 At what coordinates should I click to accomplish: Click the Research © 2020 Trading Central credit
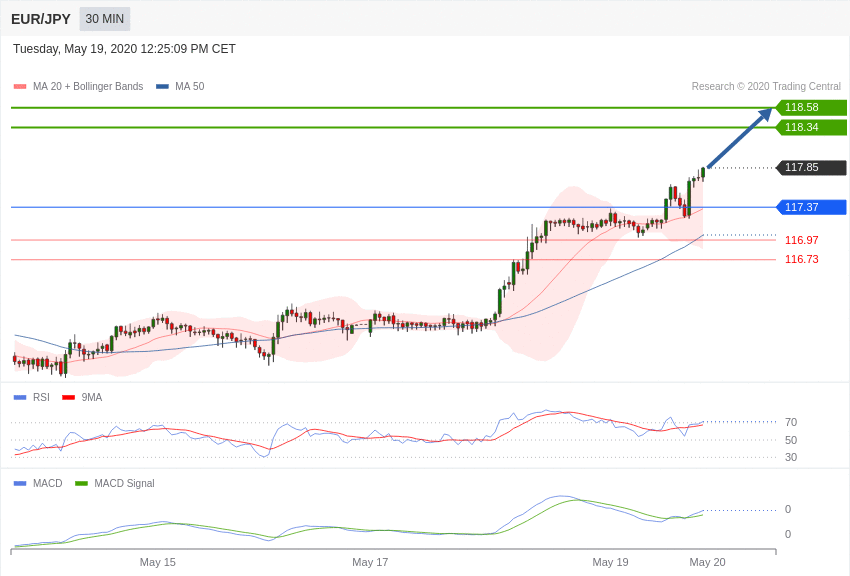click(766, 87)
